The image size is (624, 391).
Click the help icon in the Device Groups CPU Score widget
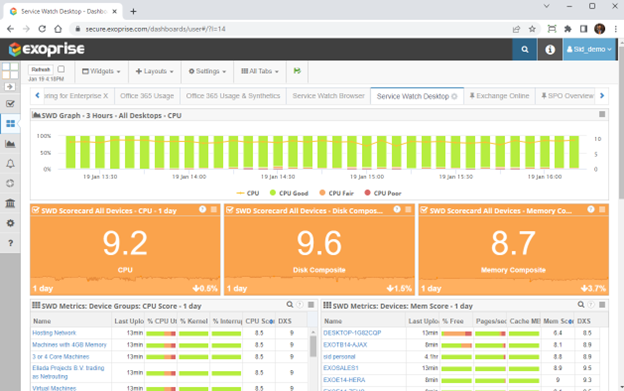(300, 305)
